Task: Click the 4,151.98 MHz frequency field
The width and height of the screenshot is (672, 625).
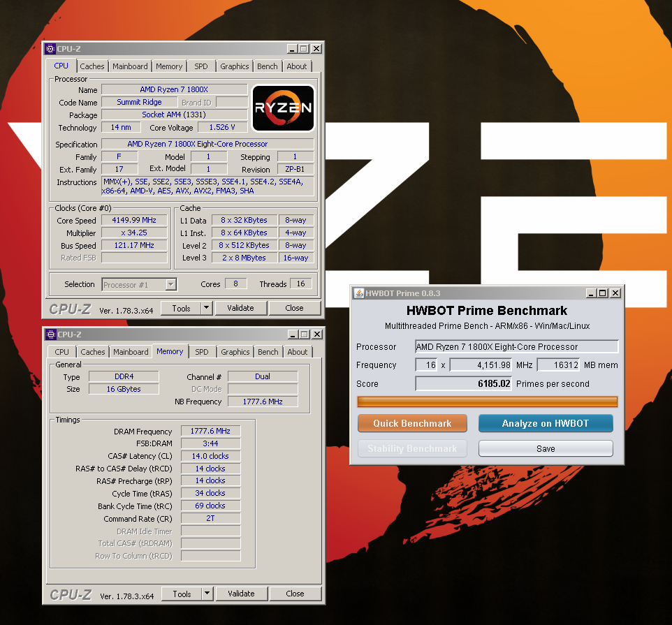Action: point(481,365)
